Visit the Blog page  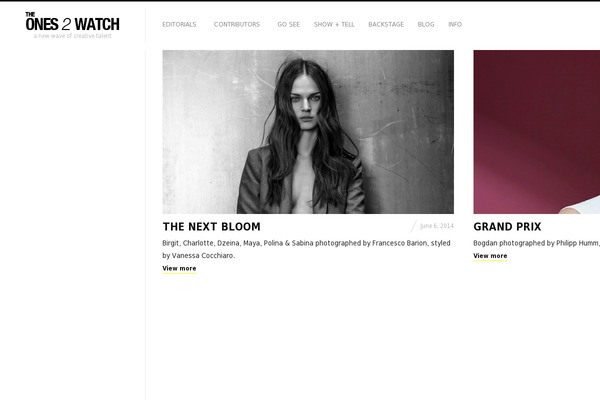(426, 24)
